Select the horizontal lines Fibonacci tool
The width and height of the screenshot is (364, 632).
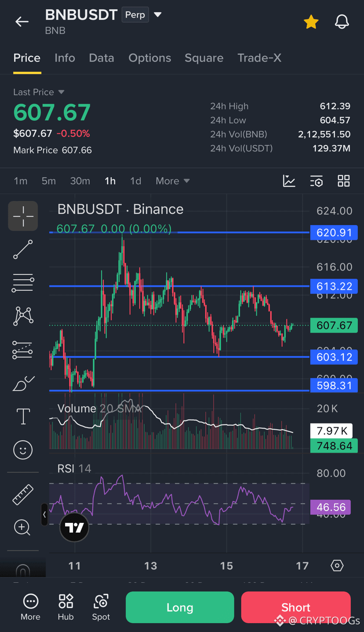[23, 283]
